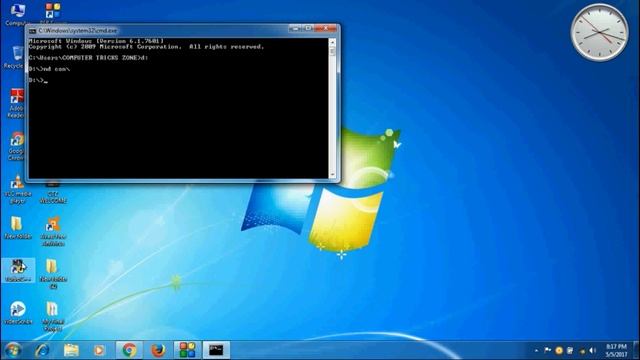Open the New folder desktop icon
640x360 pixels.
pyautogui.click(x=17, y=228)
